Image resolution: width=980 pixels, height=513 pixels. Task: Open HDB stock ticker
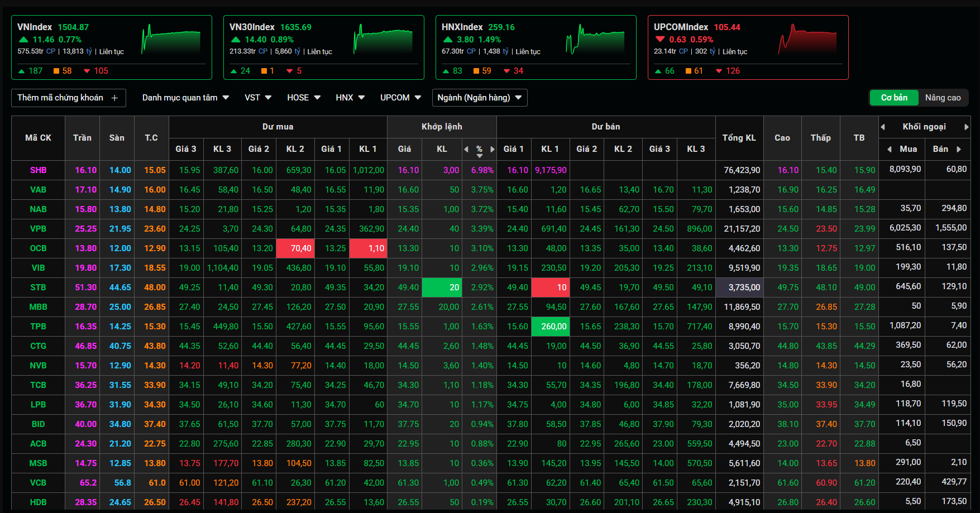pyautogui.click(x=38, y=502)
